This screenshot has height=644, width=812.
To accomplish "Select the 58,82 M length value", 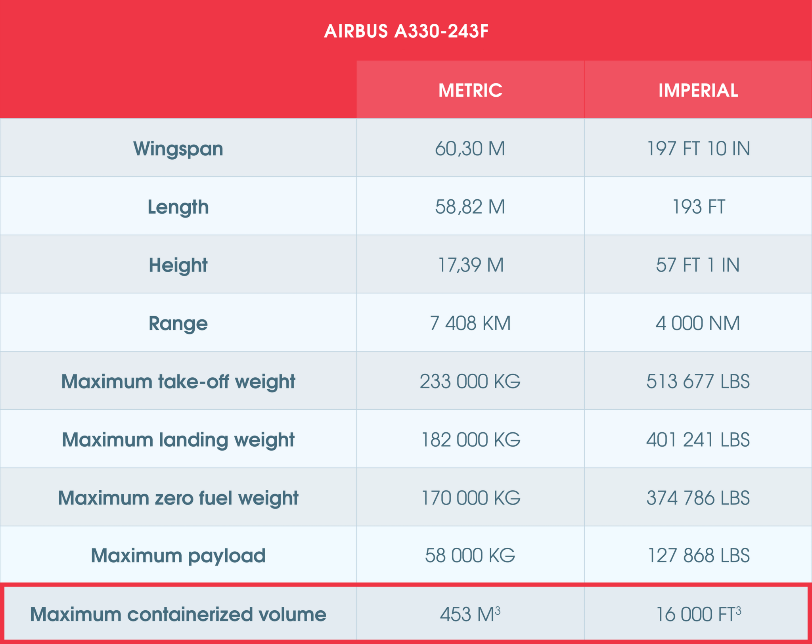I will [470, 206].
